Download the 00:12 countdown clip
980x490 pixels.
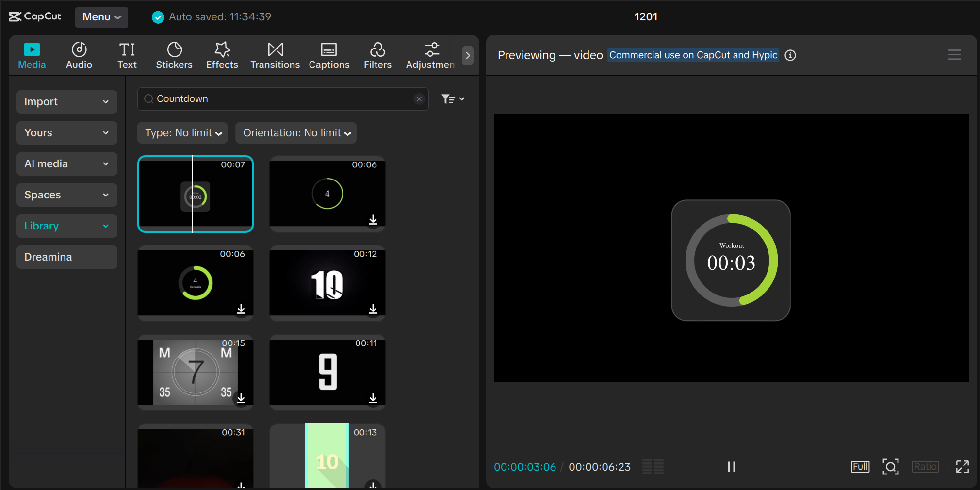pyautogui.click(x=373, y=309)
